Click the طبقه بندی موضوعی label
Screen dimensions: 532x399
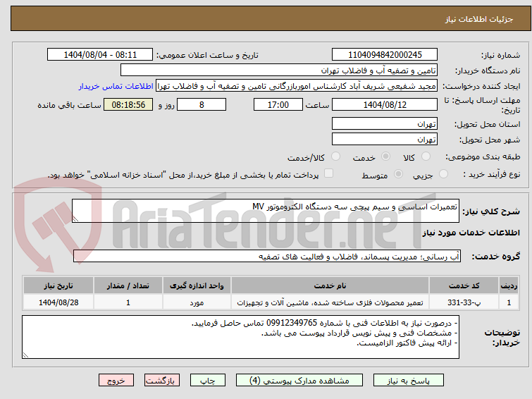483,157
